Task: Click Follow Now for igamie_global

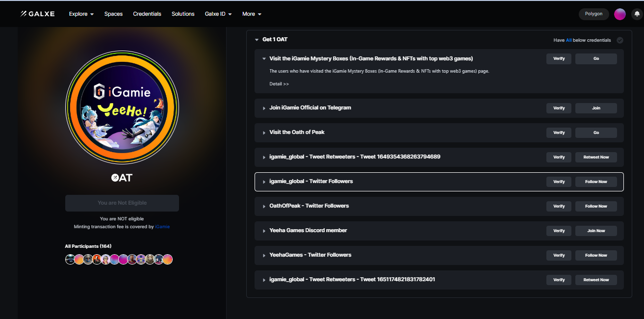Action: (596, 182)
